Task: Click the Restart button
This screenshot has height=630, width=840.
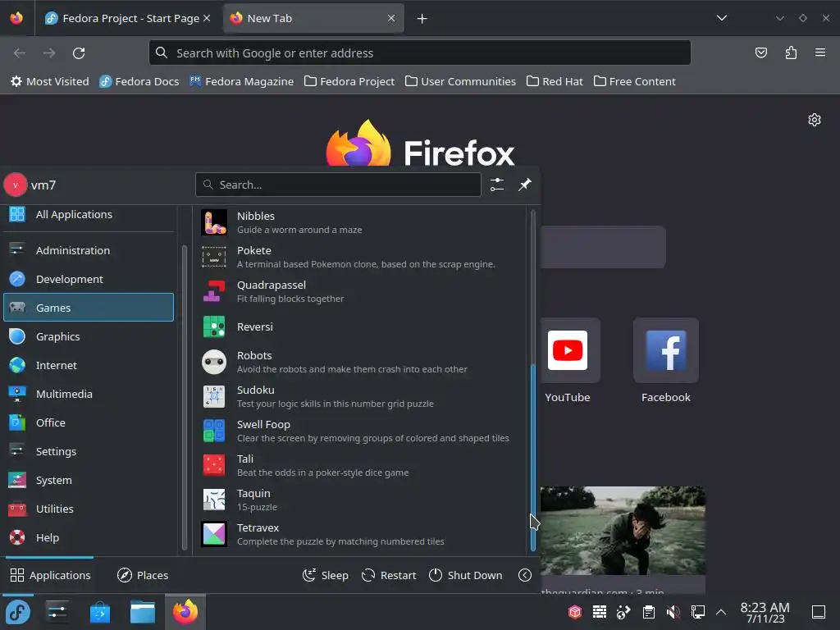Action: [x=389, y=575]
